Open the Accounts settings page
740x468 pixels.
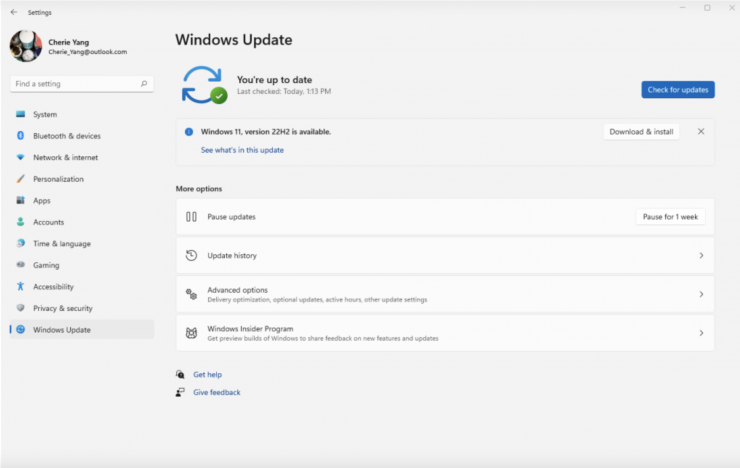tap(48, 222)
